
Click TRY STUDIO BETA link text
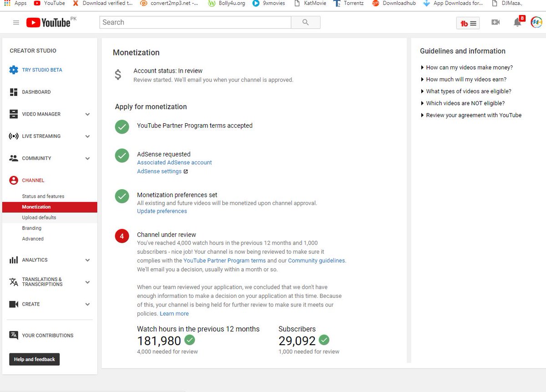pyautogui.click(x=42, y=70)
